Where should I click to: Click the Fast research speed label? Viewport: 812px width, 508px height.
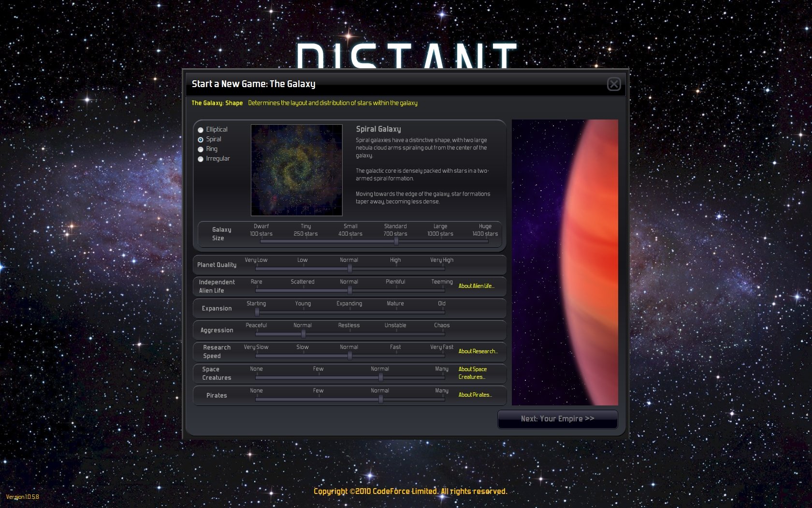395,347
